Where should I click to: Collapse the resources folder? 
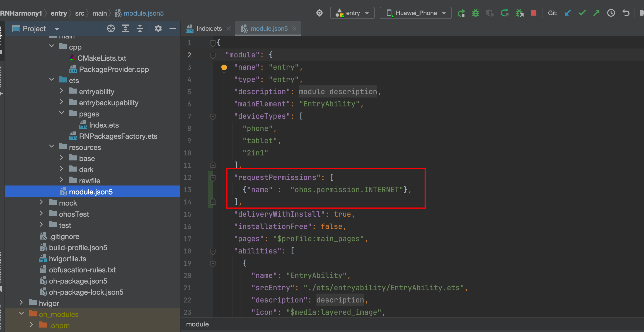click(x=52, y=146)
